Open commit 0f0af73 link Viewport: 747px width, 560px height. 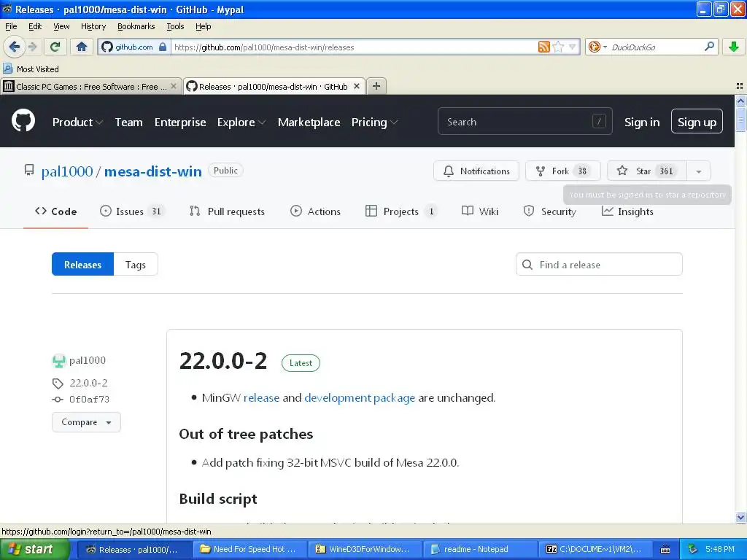[89, 400]
